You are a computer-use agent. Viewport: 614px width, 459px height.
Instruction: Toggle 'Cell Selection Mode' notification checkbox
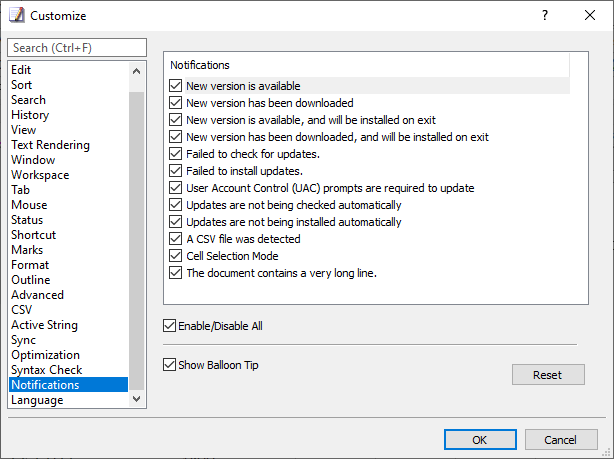pos(175,256)
